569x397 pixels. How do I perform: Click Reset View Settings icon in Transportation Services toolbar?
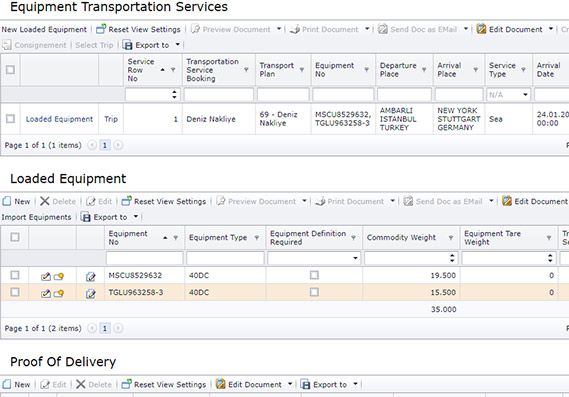(101, 29)
